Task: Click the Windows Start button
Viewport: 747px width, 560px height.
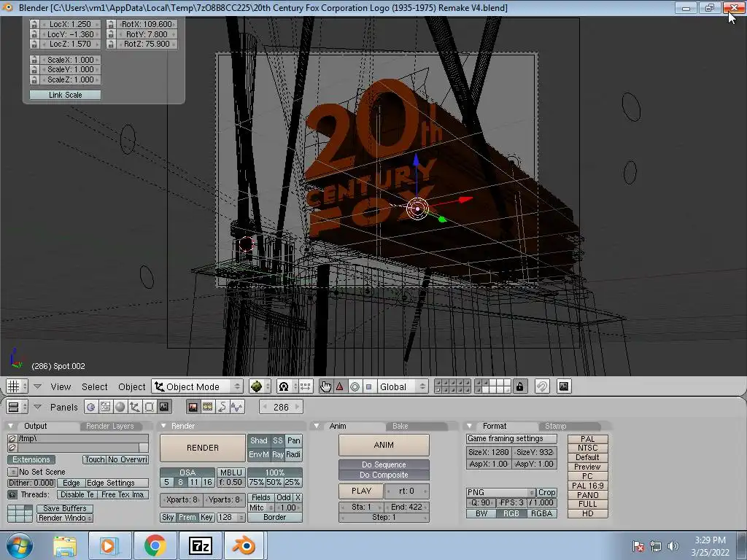Action: pyautogui.click(x=20, y=545)
